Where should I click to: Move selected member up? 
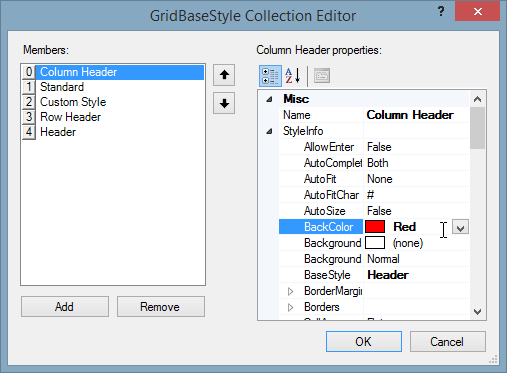coord(224,75)
